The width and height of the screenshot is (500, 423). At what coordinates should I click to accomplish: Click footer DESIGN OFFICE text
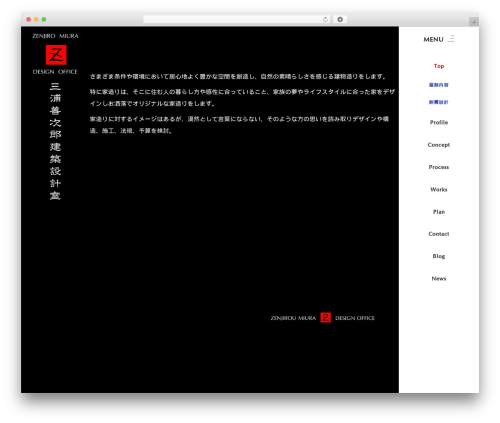point(355,318)
